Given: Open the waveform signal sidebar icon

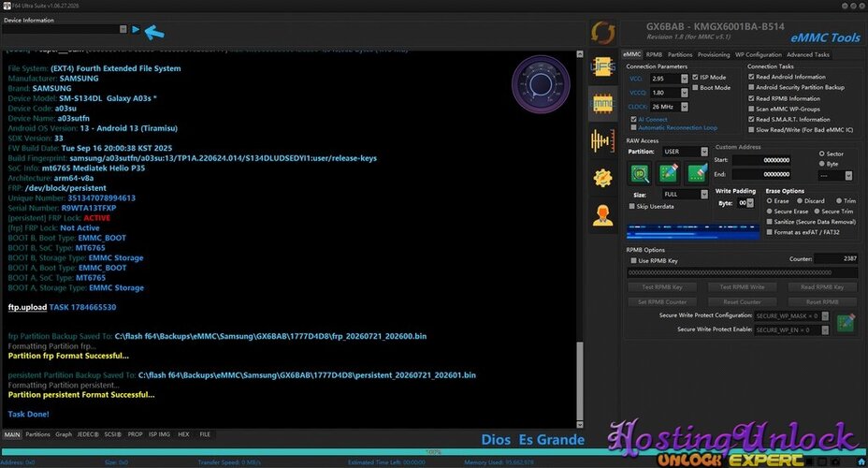Looking at the screenshot, I should click(x=602, y=140).
